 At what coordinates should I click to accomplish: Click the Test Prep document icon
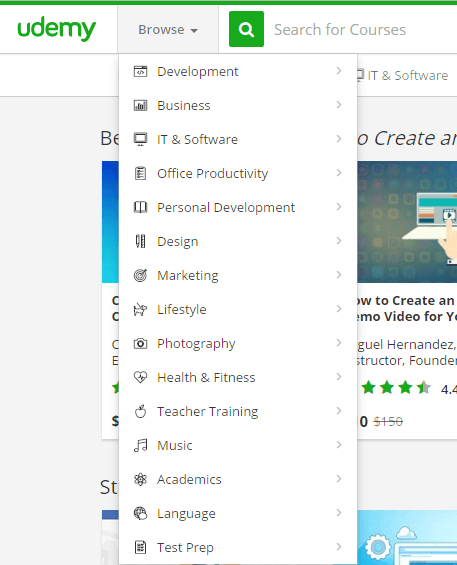141,547
